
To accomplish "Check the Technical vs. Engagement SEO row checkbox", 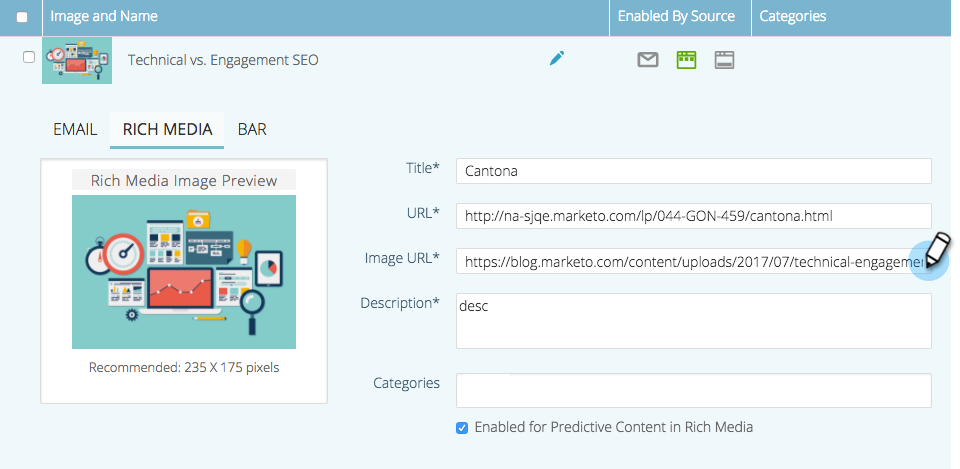I will 29,57.
